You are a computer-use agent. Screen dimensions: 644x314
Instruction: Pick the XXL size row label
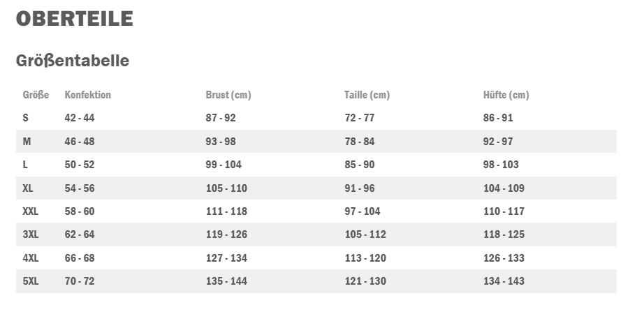click(31, 211)
